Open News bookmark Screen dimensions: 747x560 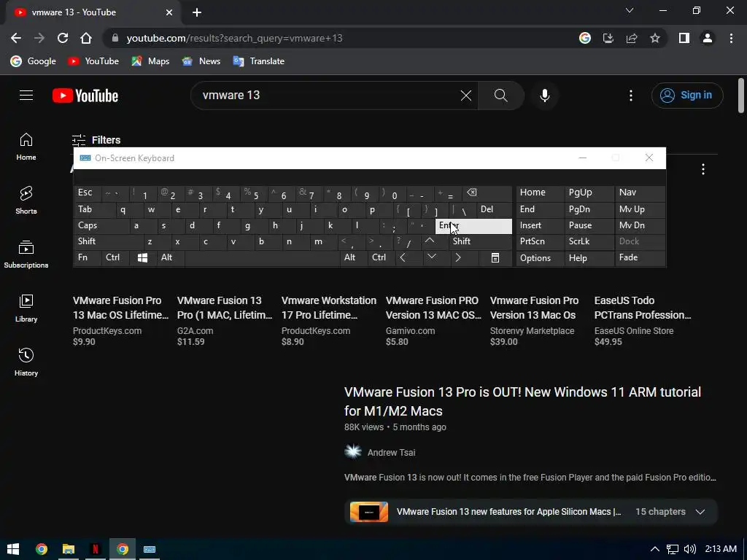click(201, 61)
